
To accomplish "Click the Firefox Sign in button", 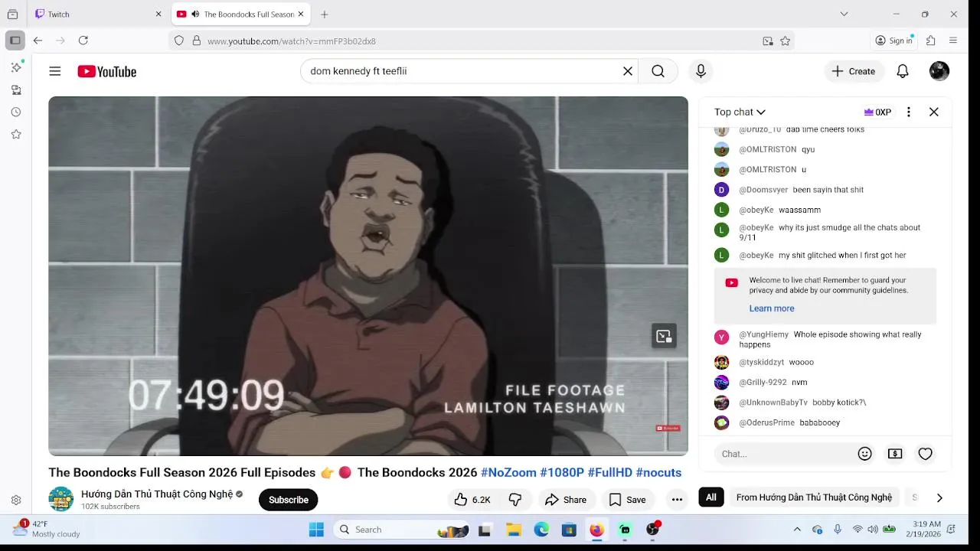I will (x=894, y=41).
